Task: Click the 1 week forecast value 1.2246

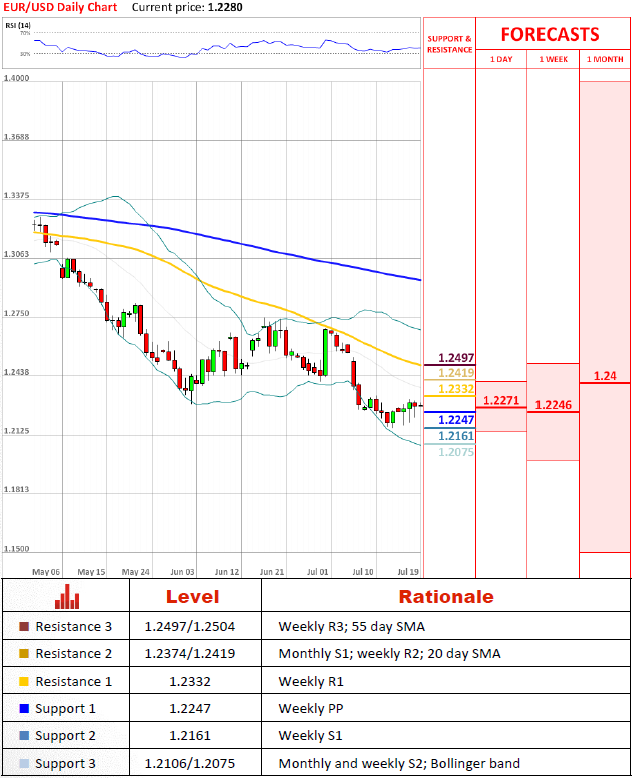Action: click(553, 405)
